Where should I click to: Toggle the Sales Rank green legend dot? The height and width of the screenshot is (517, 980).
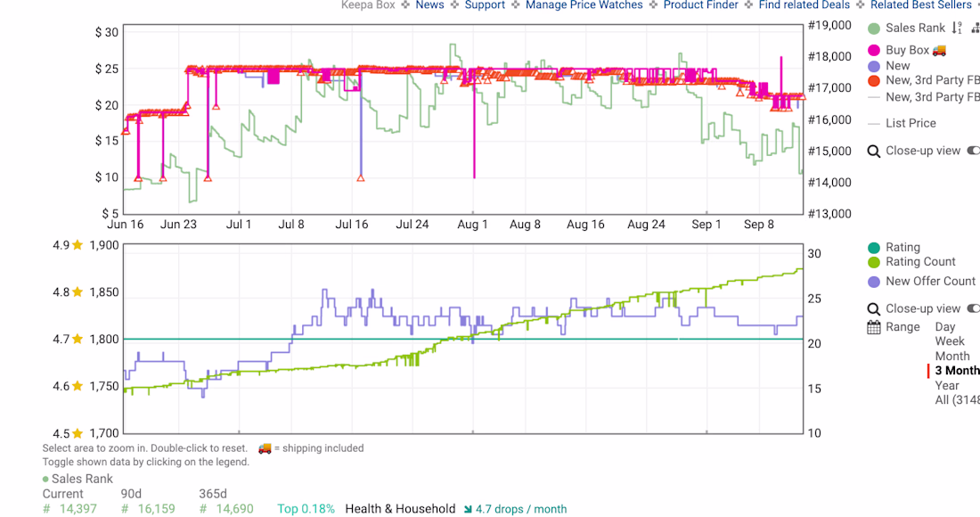click(874, 29)
